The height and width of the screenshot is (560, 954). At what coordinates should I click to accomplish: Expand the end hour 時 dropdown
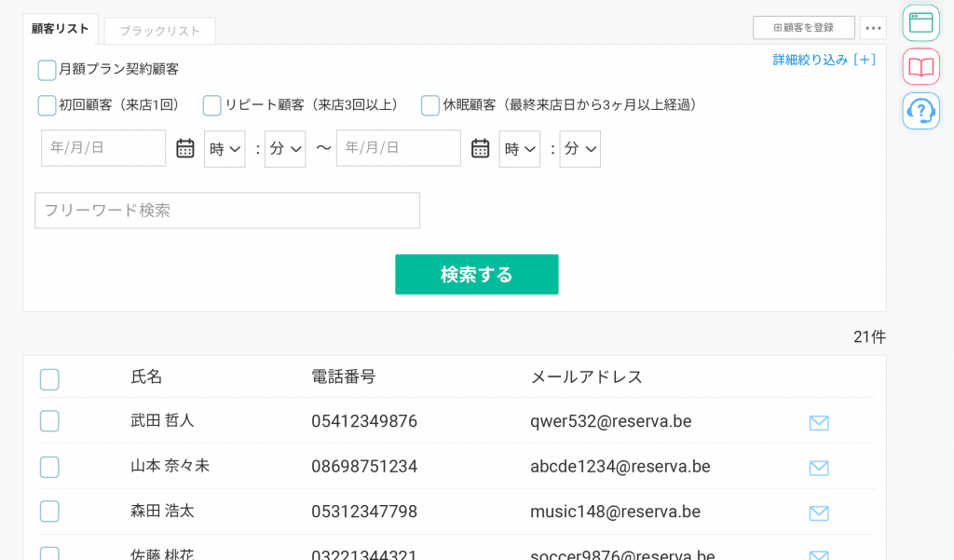click(519, 149)
